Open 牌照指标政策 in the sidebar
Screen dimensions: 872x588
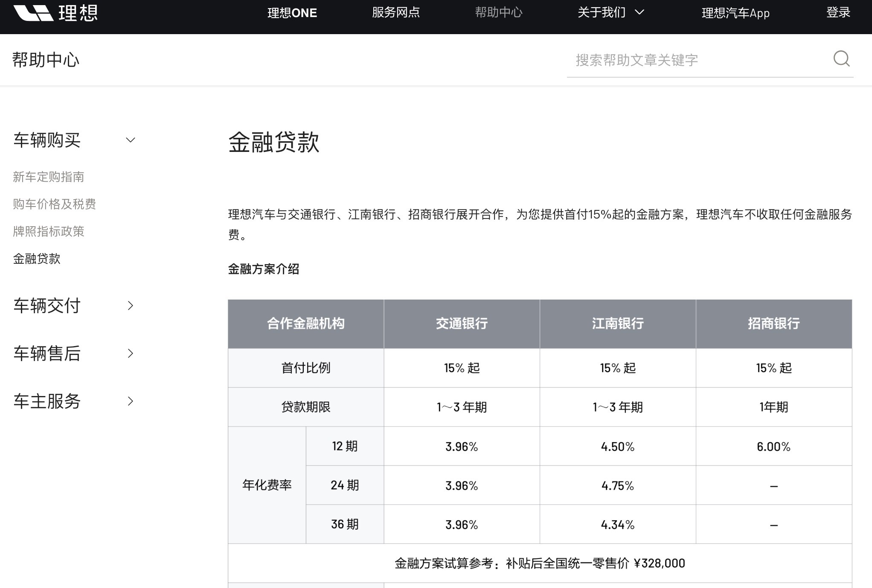pyautogui.click(x=49, y=232)
